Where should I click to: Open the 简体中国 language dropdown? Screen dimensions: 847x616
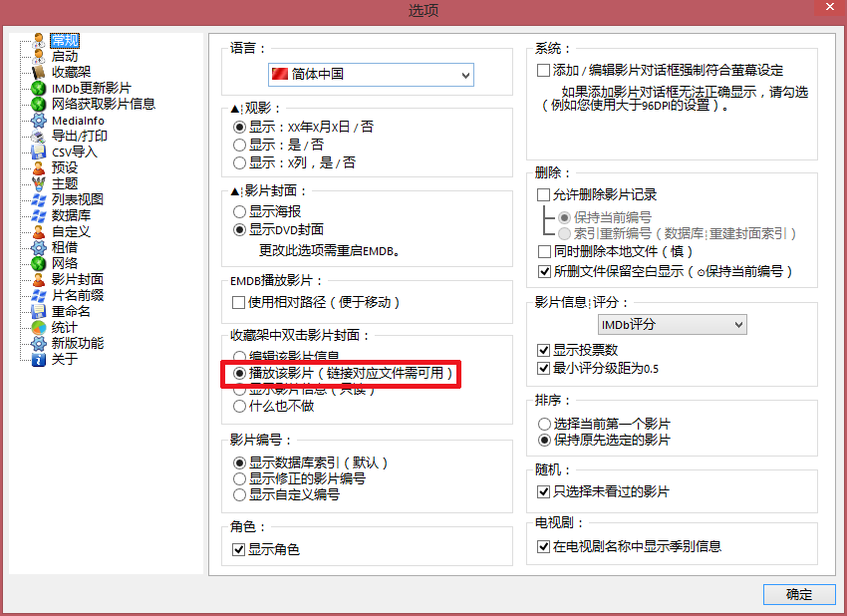point(371,75)
